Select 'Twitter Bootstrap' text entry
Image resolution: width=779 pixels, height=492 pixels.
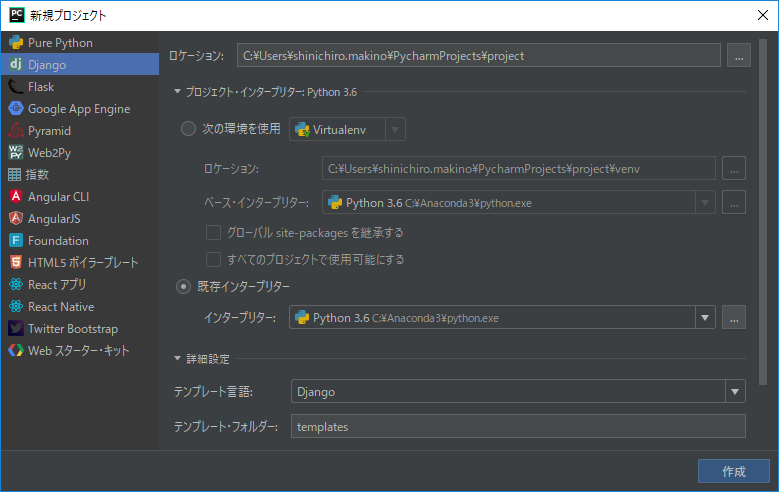point(73,328)
